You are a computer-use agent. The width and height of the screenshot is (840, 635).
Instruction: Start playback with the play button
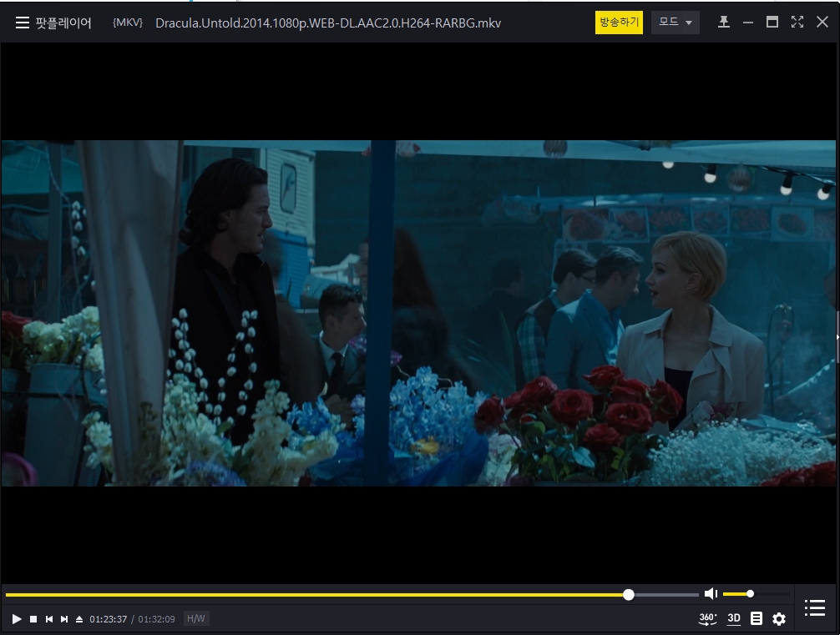pos(17,619)
